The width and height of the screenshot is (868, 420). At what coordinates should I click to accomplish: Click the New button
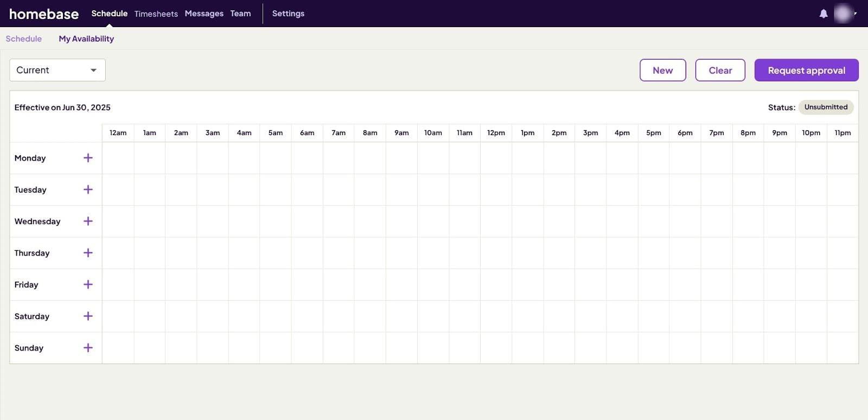coord(663,70)
